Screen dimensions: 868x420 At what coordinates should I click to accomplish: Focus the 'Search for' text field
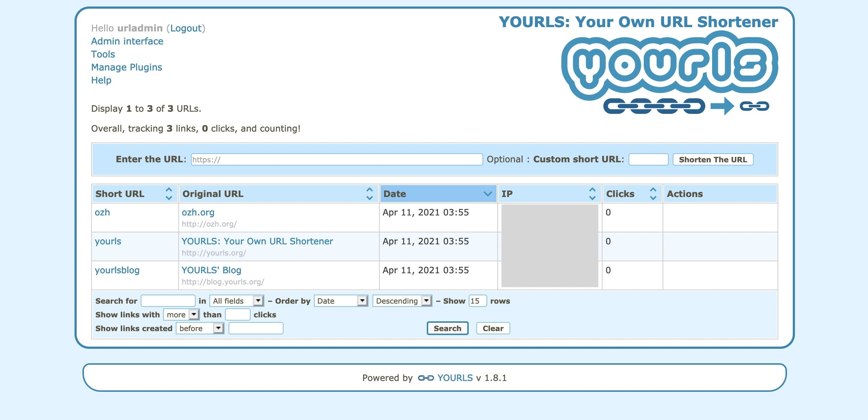pos(168,301)
